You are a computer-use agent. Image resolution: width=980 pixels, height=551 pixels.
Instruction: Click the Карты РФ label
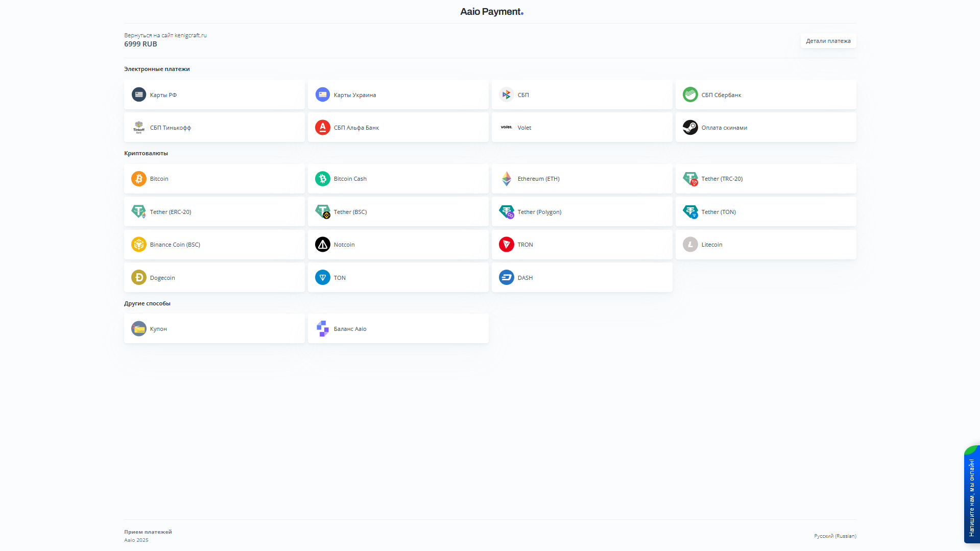(163, 95)
